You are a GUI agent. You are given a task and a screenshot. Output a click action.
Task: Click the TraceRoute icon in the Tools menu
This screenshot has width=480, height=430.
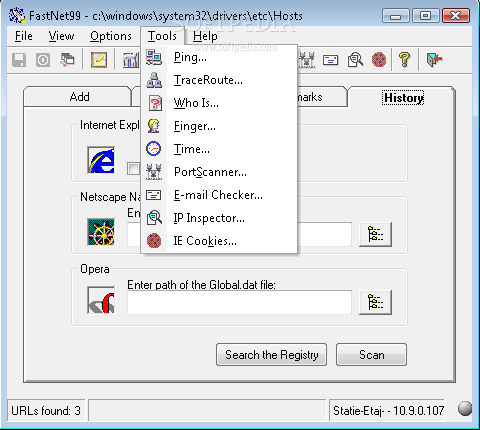154,80
